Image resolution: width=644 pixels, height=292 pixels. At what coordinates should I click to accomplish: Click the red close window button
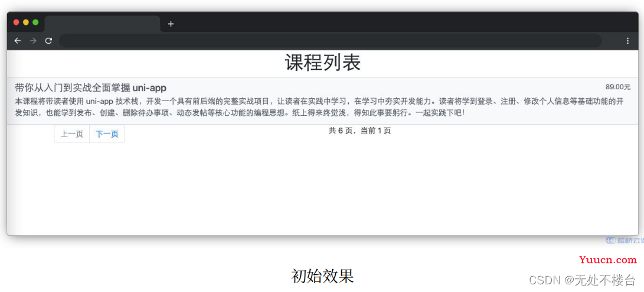coord(17,22)
